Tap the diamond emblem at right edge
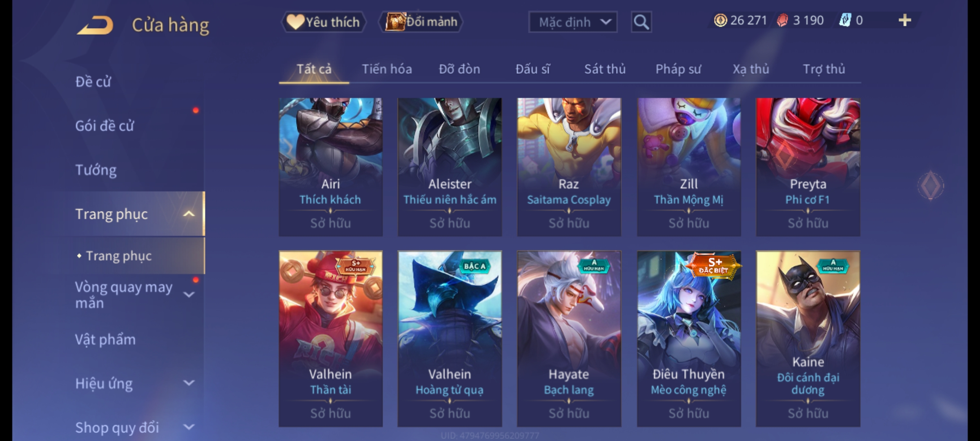980x441 pixels. 931,185
